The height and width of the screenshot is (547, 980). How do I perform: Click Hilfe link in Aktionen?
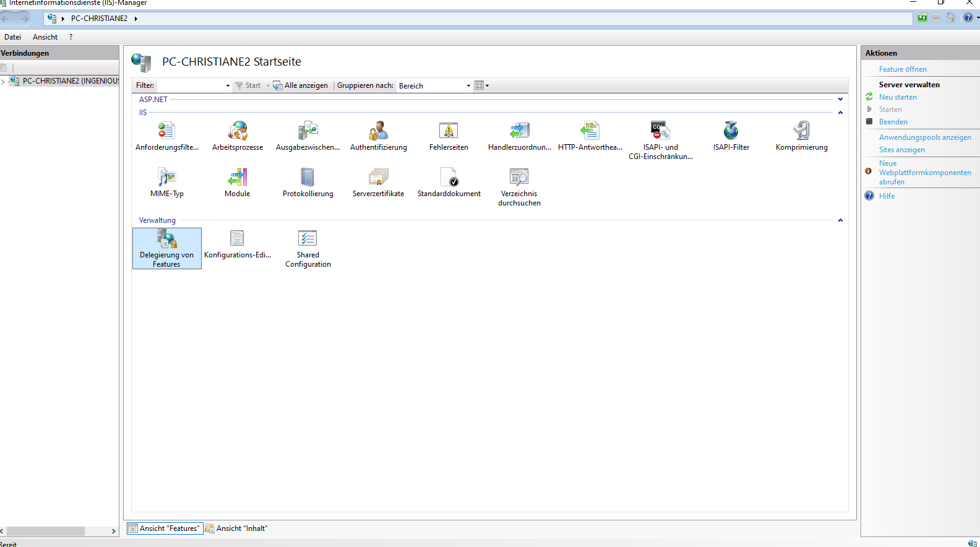coord(887,196)
